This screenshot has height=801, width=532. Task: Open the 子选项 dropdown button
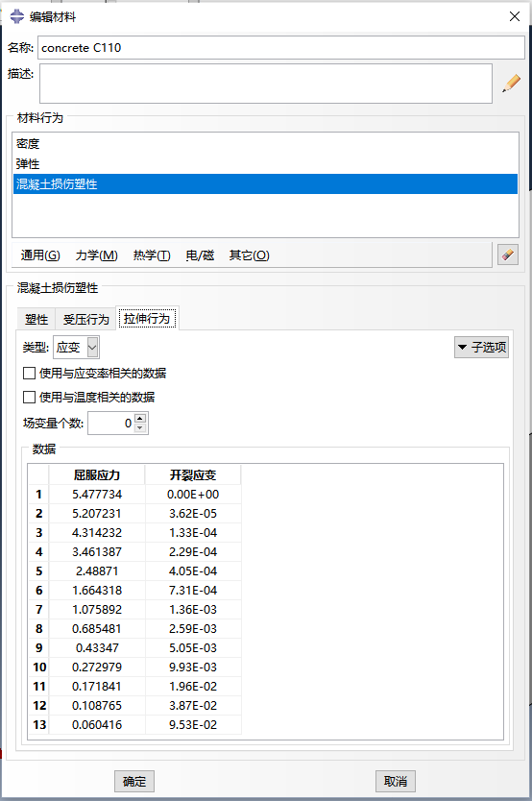pyautogui.click(x=481, y=348)
